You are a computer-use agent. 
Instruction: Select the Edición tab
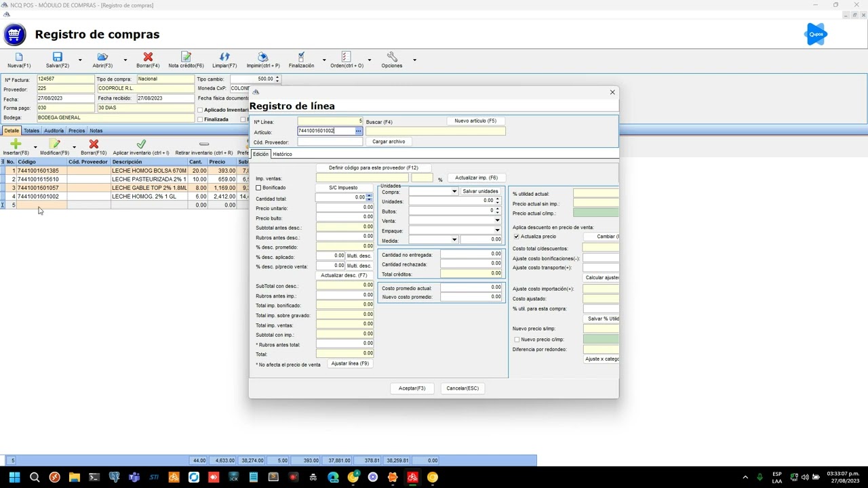click(260, 155)
